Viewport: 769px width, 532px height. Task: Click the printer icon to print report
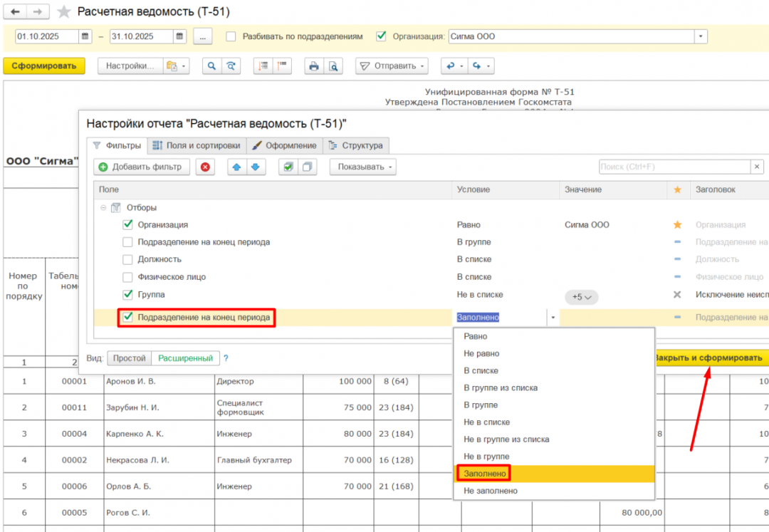[314, 66]
